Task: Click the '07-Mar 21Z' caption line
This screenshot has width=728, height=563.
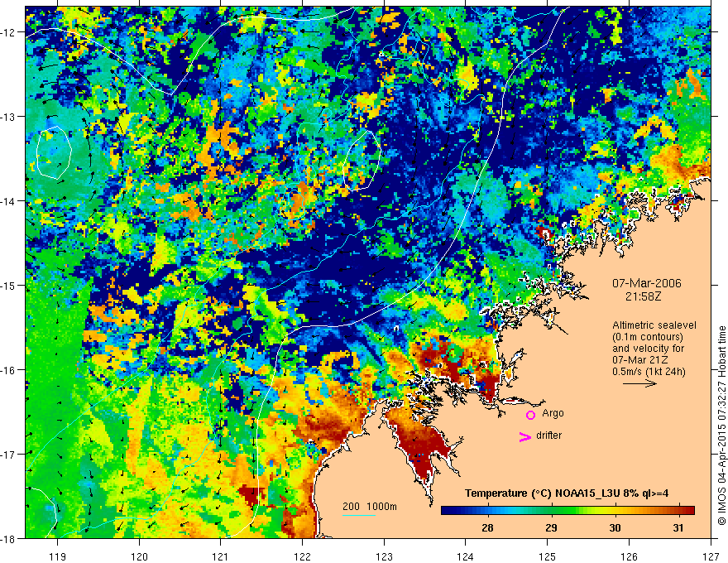Action: [639, 360]
